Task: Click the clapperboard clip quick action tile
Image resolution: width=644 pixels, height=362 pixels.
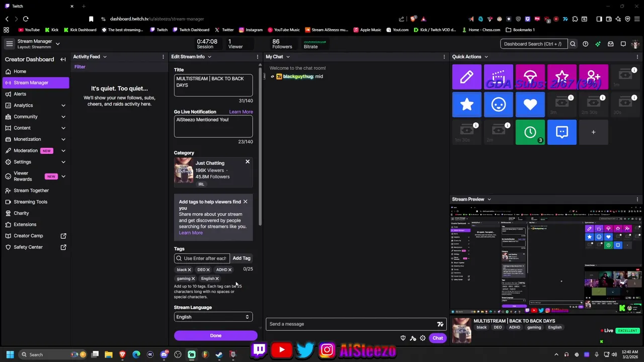Action: click(x=498, y=77)
